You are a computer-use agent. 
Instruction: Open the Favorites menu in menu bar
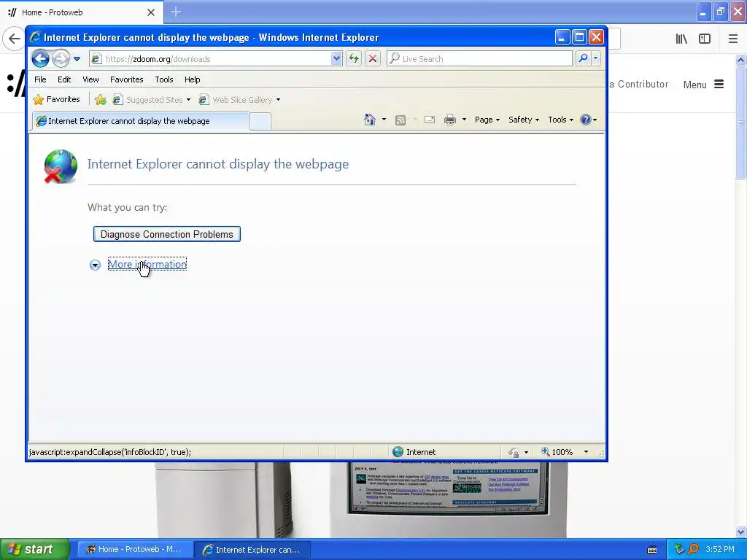pos(127,79)
